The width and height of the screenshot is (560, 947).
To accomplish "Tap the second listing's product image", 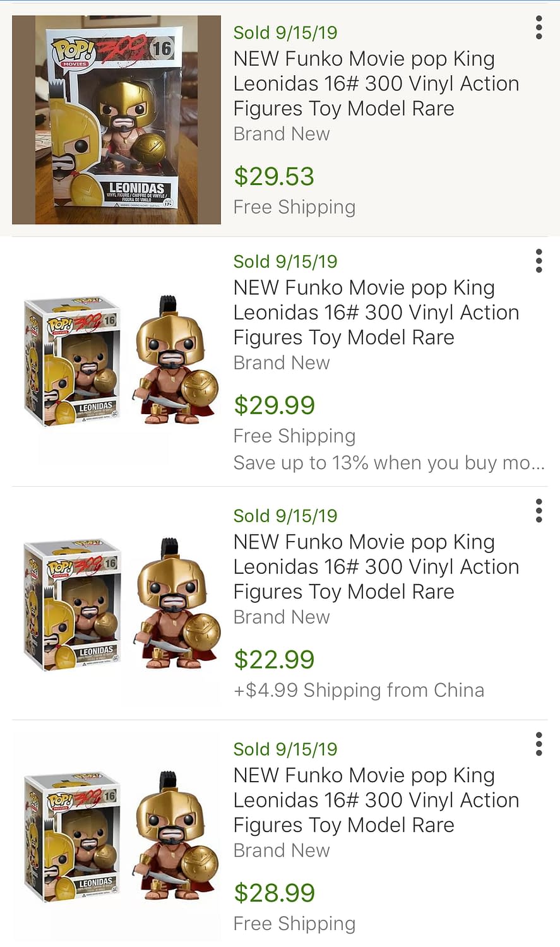I will (116, 361).
